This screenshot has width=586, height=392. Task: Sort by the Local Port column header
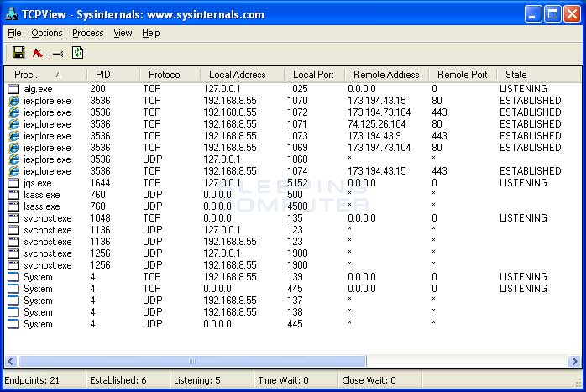314,75
